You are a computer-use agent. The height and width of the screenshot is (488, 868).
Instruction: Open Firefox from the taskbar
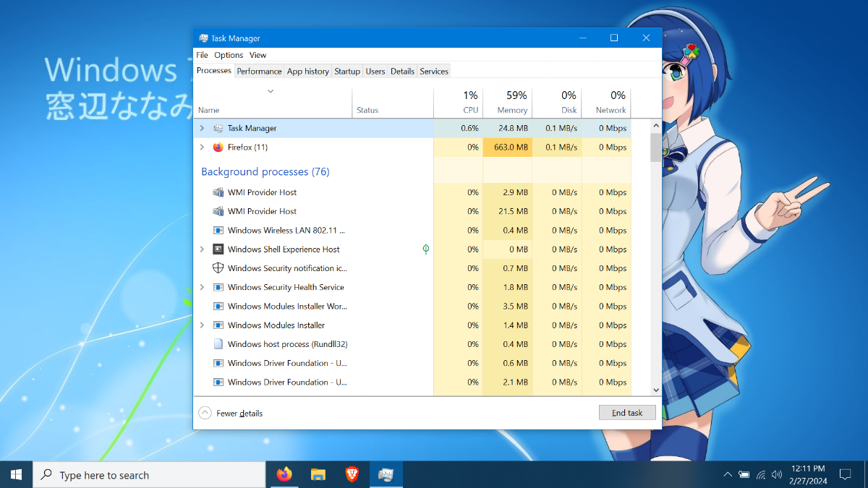tap(284, 474)
